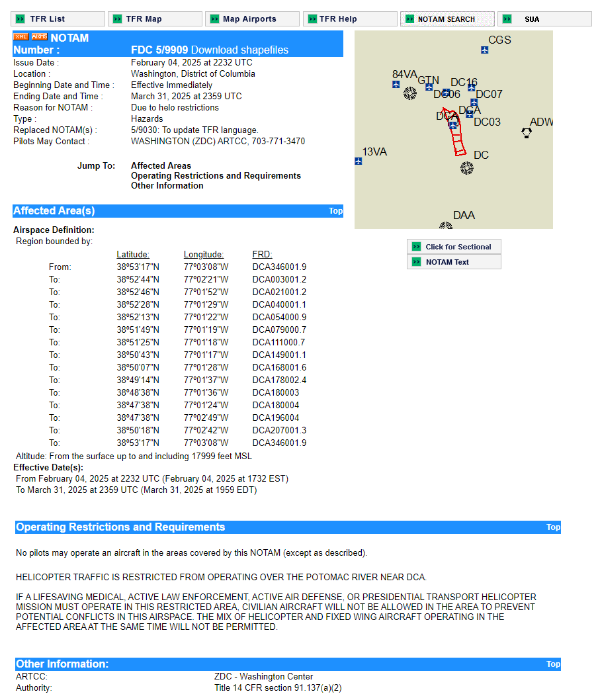Click the XML format icon
598x700 pixels.
(x=21, y=36)
